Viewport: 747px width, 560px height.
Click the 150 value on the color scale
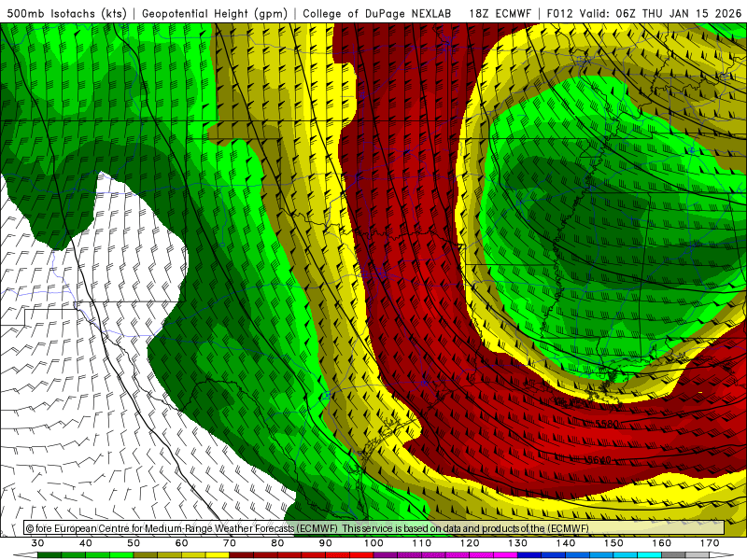point(613,543)
